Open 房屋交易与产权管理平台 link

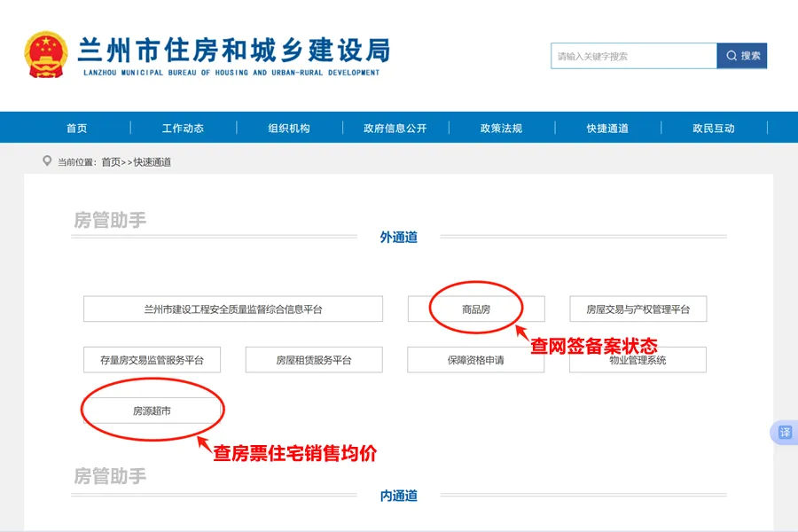coord(638,309)
